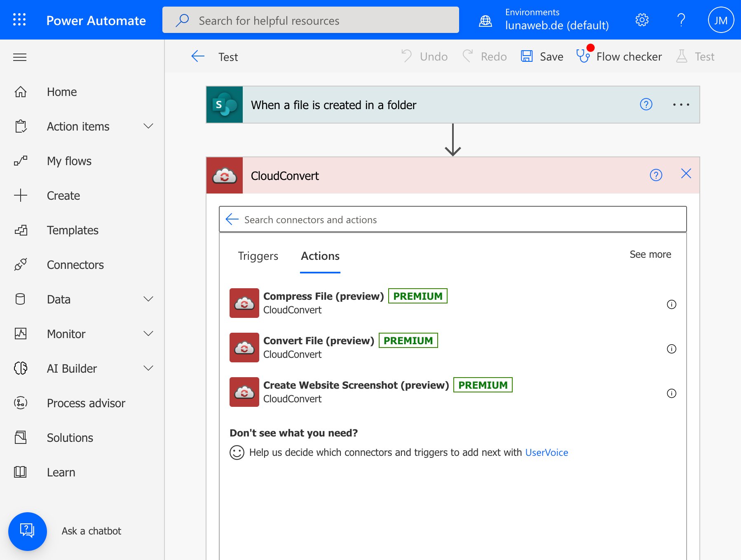Open the UserVoice link
741x560 pixels.
(546, 452)
